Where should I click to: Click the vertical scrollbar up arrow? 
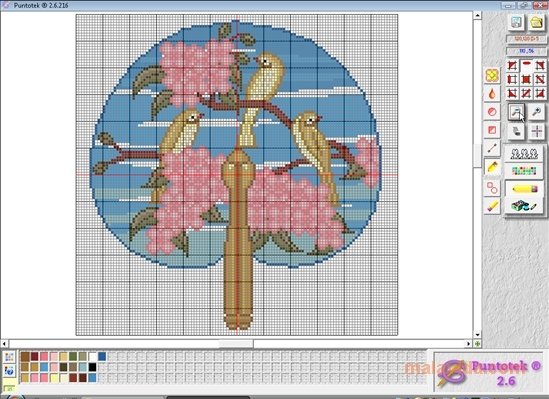click(x=477, y=15)
